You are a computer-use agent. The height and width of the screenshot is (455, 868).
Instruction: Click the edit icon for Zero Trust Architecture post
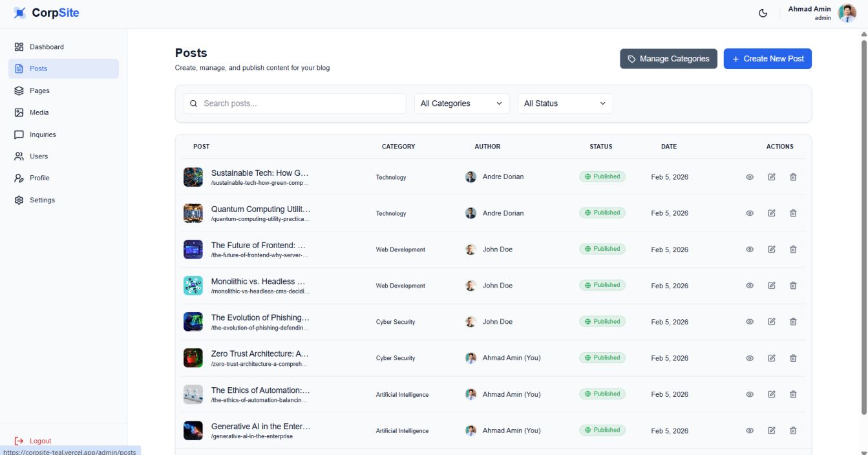pyautogui.click(x=772, y=357)
